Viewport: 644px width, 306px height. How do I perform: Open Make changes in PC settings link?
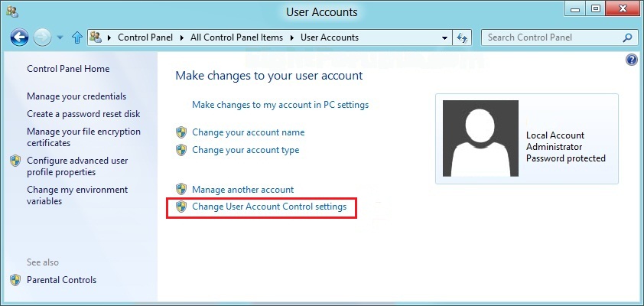pyautogui.click(x=280, y=104)
